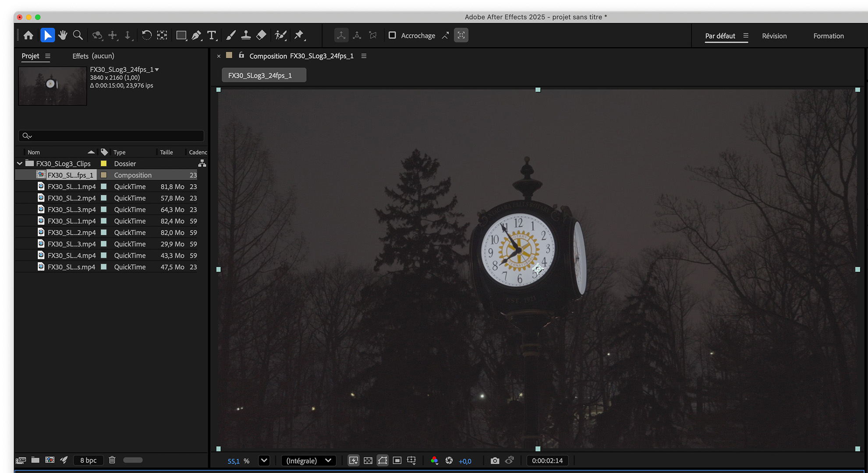This screenshot has width=868, height=473.
Task: Click the 8 bpc color depth button
Action: pyautogui.click(x=88, y=460)
